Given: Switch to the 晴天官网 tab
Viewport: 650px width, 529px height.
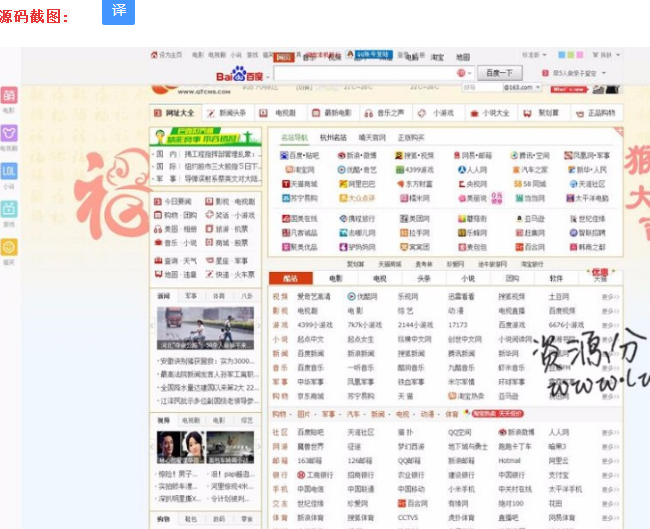Looking at the screenshot, I should coord(372,137).
